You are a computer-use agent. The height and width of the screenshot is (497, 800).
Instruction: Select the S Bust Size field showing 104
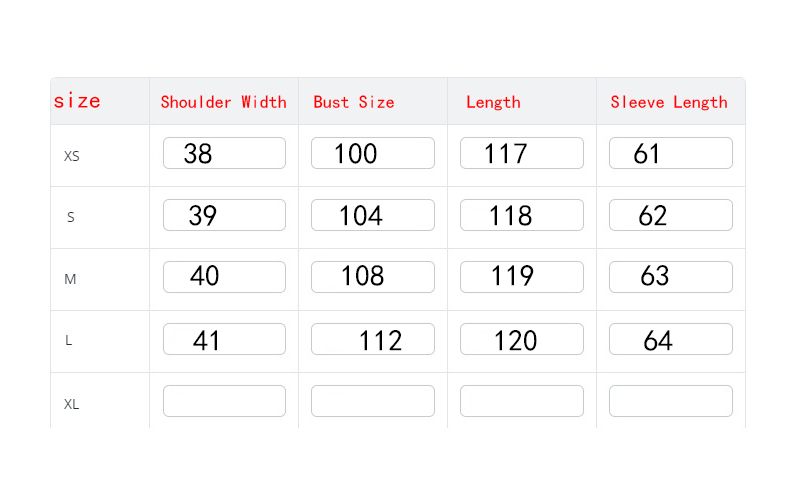pos(373,215)
